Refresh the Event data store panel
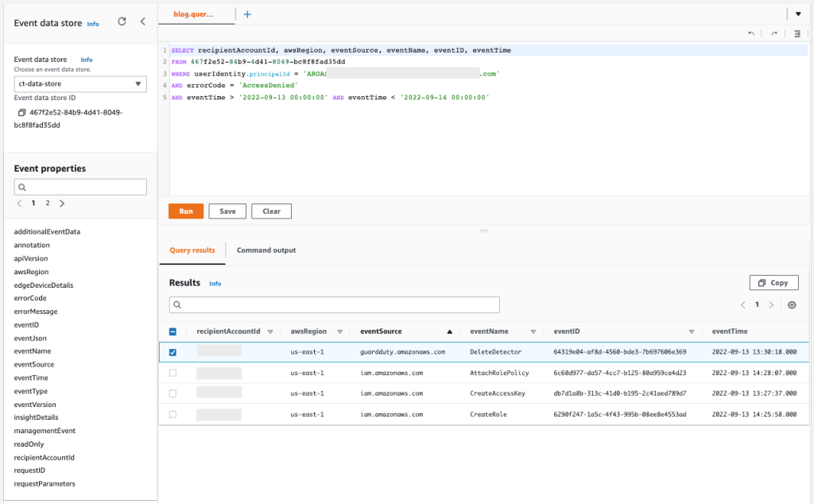 pos(122,21)
